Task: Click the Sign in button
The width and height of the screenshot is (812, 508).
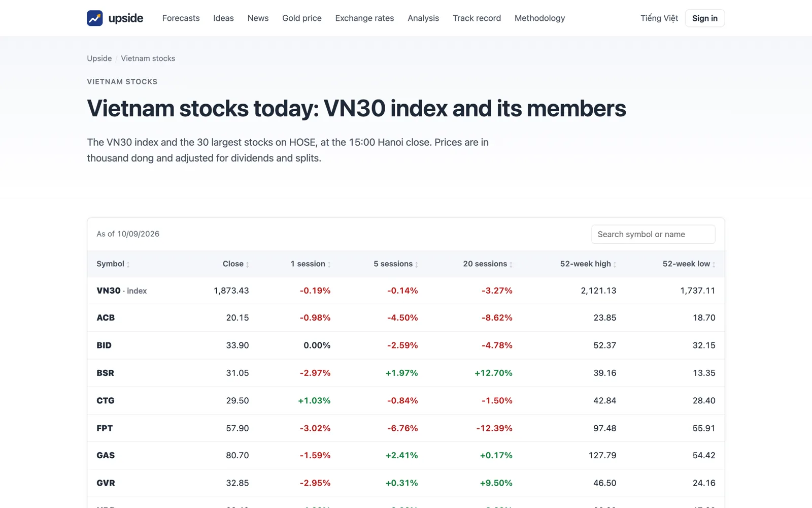Action: point(705,18)
